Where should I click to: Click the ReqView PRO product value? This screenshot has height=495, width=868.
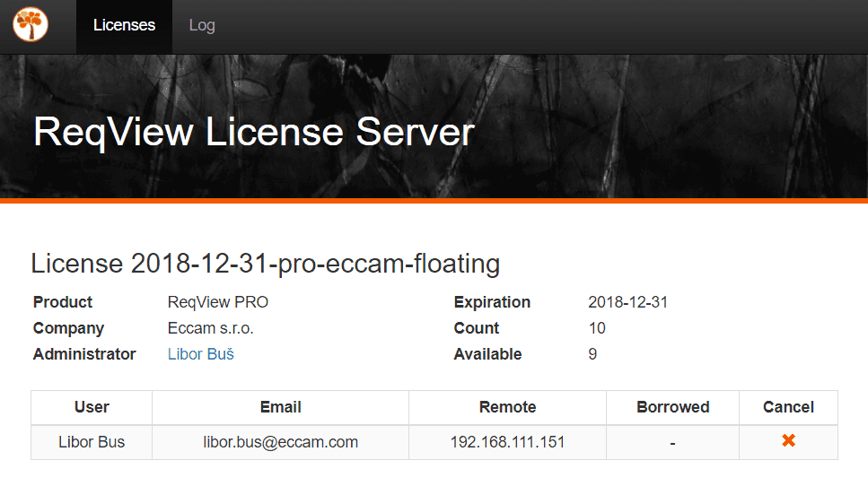pos(218,302)
